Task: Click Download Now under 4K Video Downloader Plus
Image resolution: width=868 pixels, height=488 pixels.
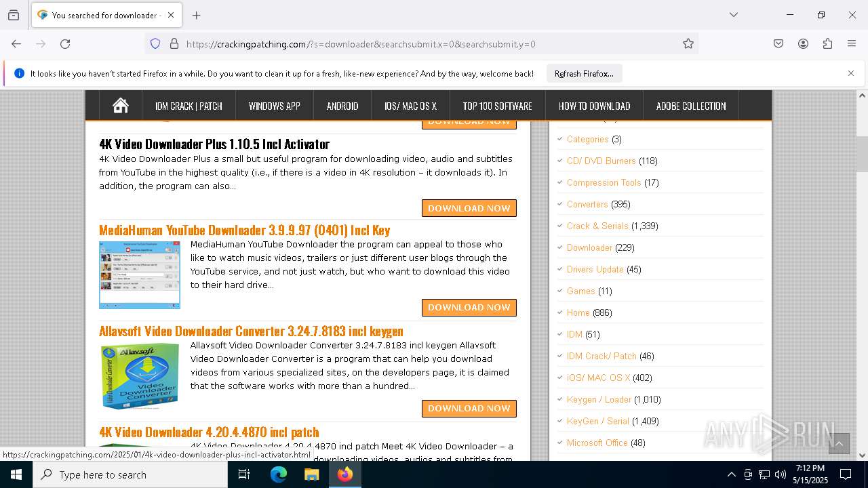Action: pyautogui.click(x=469, y=208)
